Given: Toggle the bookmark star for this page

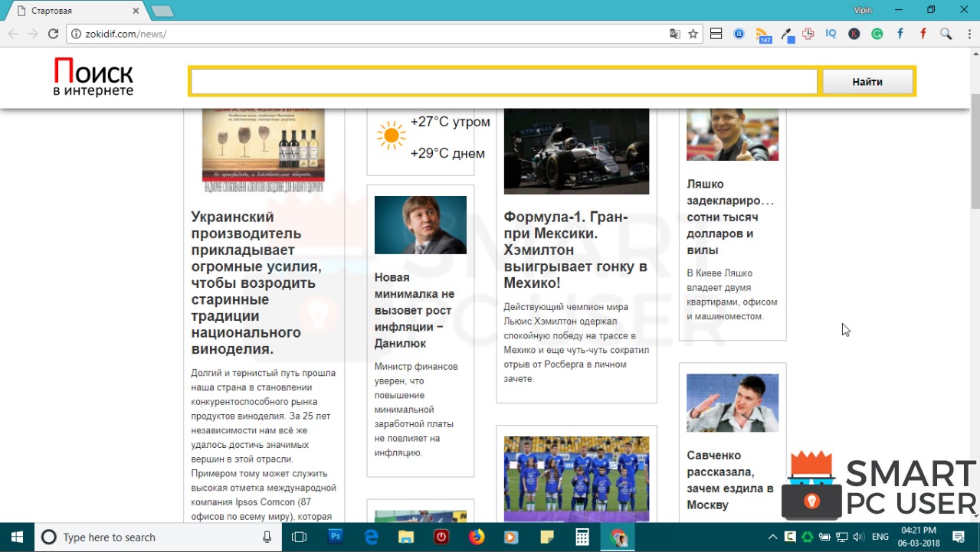Looking at the screenshot, I should click(693, 34).
